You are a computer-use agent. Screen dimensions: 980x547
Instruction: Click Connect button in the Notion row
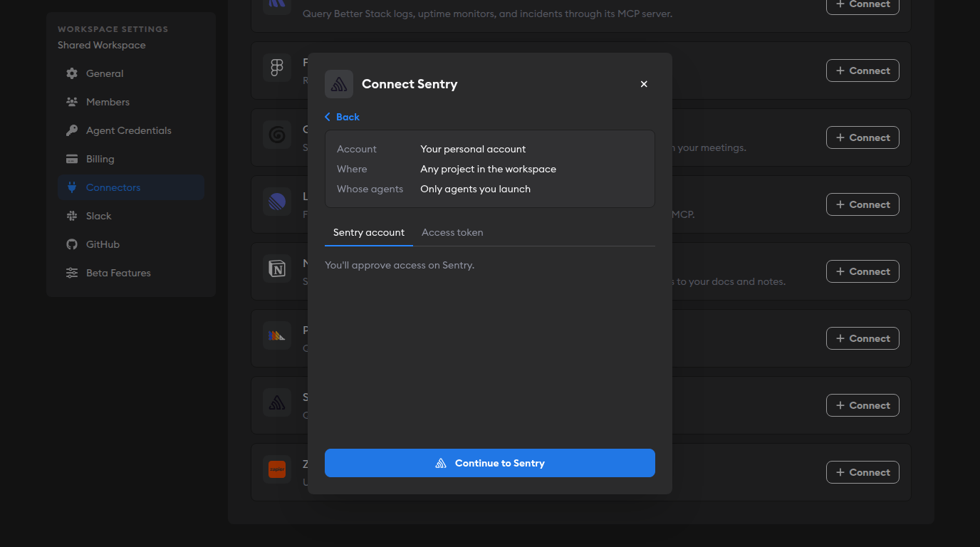pyautogui.click(x=862, y=271)
